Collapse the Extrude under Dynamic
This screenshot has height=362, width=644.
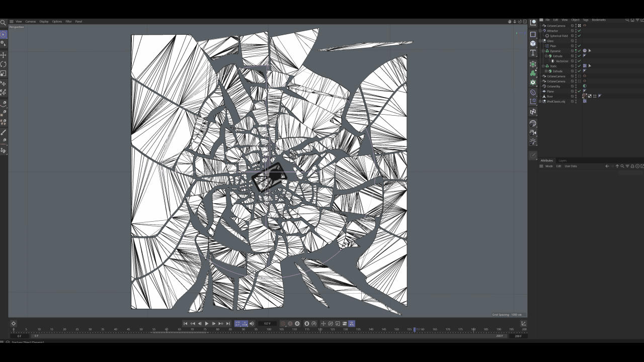(546, 56)
